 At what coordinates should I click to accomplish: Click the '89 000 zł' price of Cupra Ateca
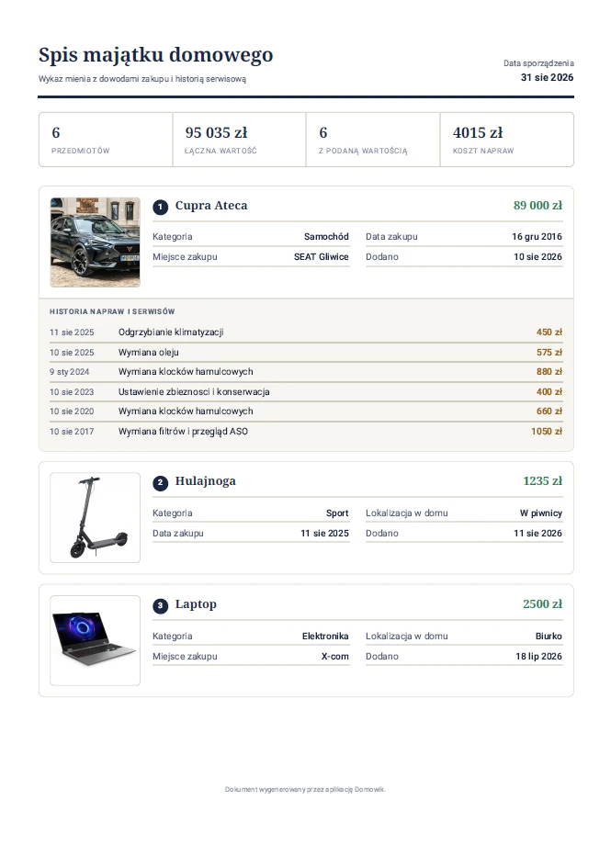pyautogui.click(x=537, y=206)
